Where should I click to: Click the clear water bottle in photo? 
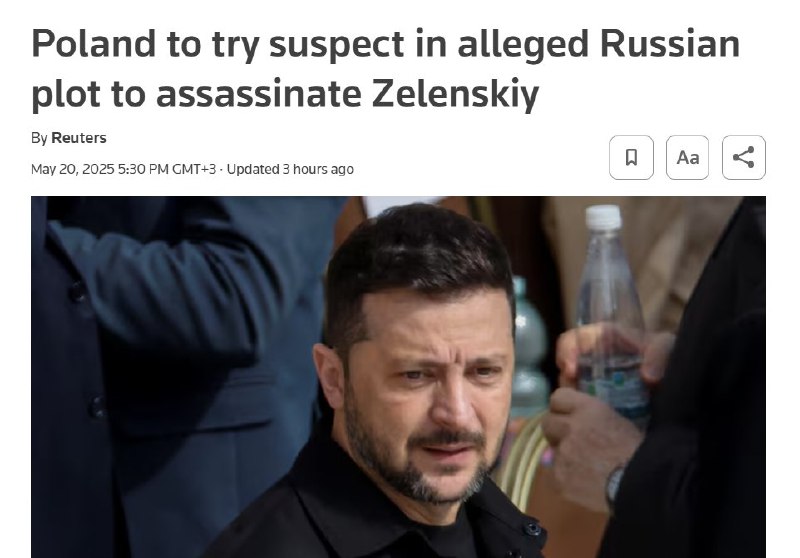tap(610, 311)
